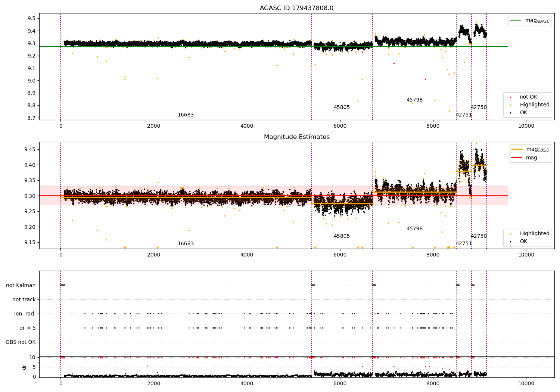The width and height of the screenshot is (560, 392).
Task: Click the red mag line sample in legend
Action: pyautogui.click(x=517, y=158)
